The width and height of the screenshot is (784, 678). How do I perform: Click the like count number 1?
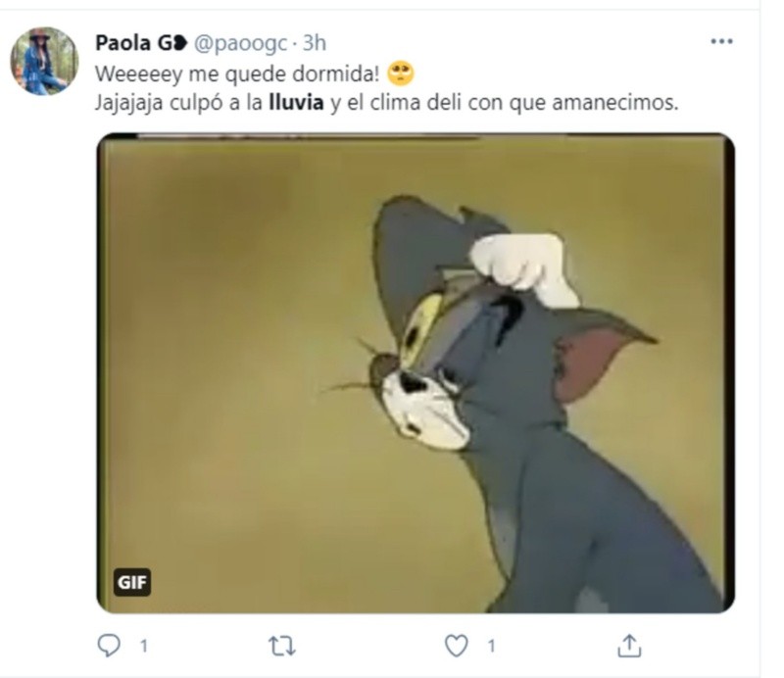click(x=492, y=646)
